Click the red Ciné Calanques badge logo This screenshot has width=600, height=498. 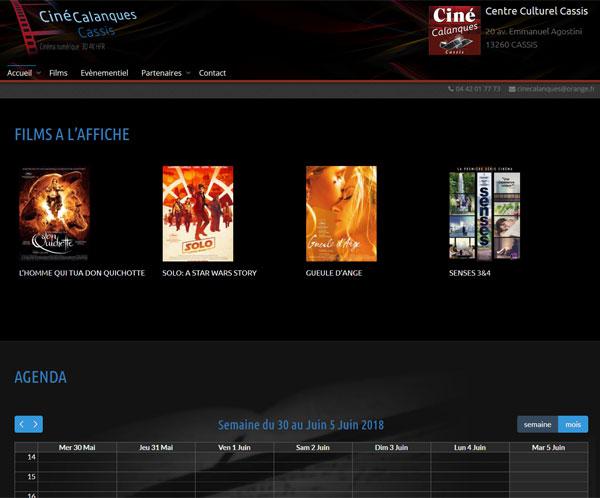tap(454, 31)
